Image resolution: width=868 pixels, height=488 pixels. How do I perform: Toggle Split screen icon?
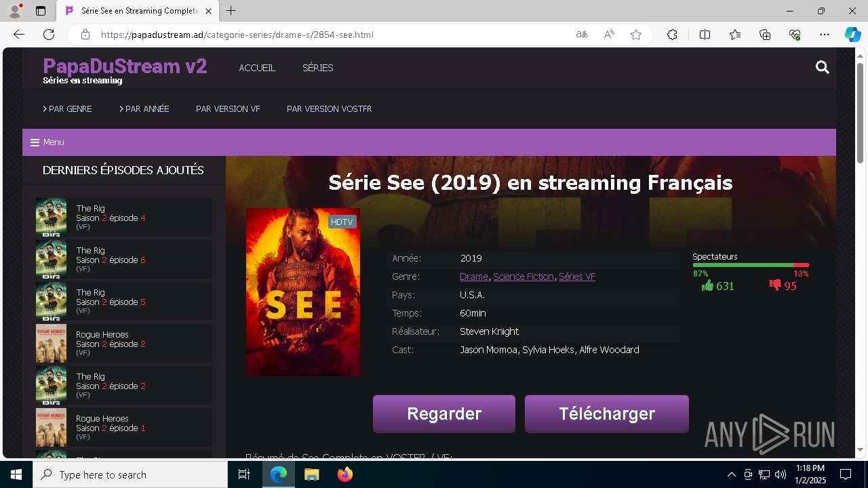pos(705,35)
